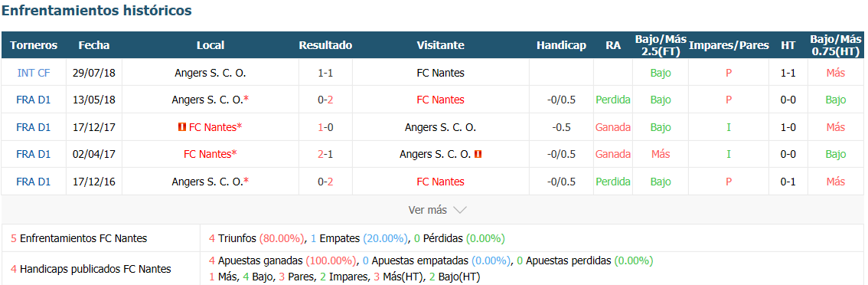Select the Torneros column header

(x=34, y=45)
